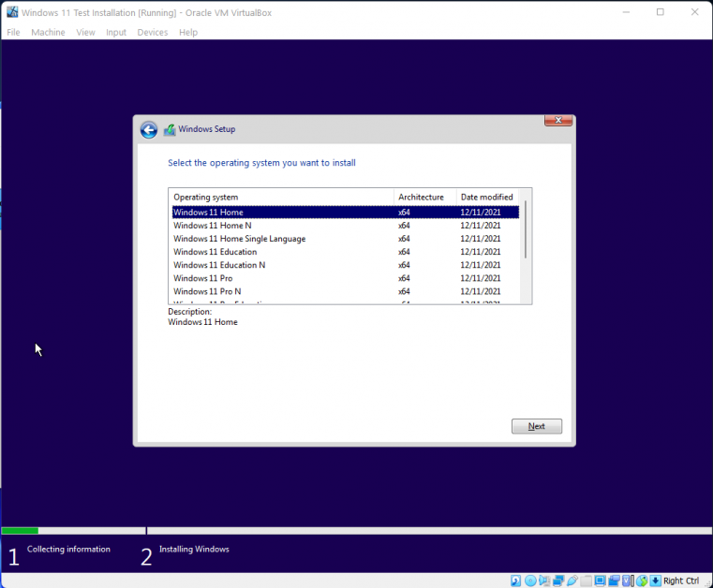This screenshot has height=588, width=713.
Task: Click the keyboard capture down-arrow icon
Action: [655, 581]
